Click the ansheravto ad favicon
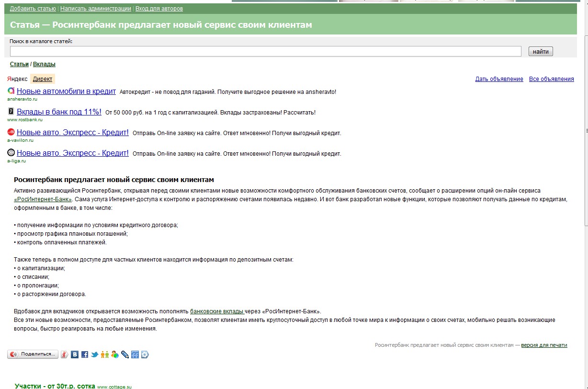The height and width of the screenshot is (389, 588). click(11, 91)
